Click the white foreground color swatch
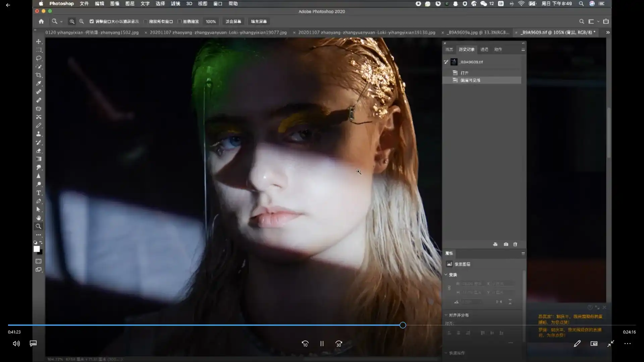Screen dimensions: 644x362 pos(37,249)
